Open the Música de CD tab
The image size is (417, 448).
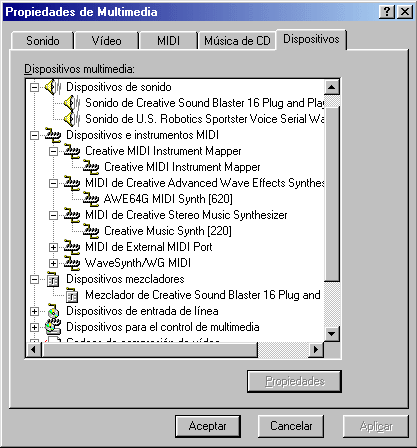point(237,41)
